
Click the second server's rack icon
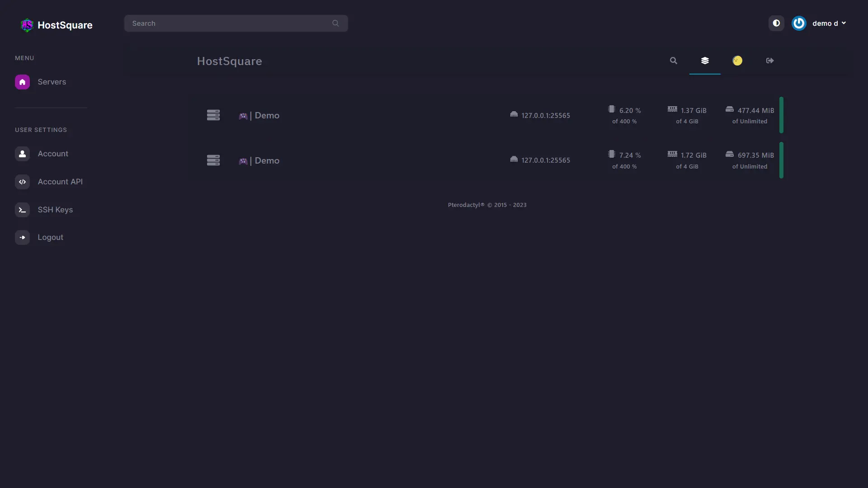[213, 160]
